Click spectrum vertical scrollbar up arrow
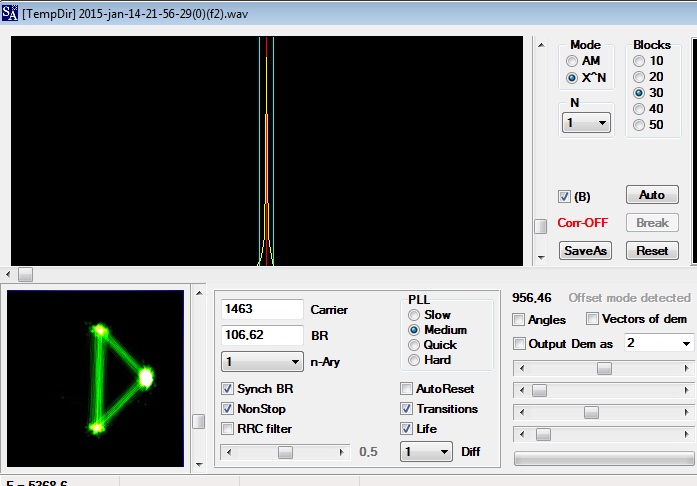The width and height of the screenshot is (697, 486). point(541,45)
